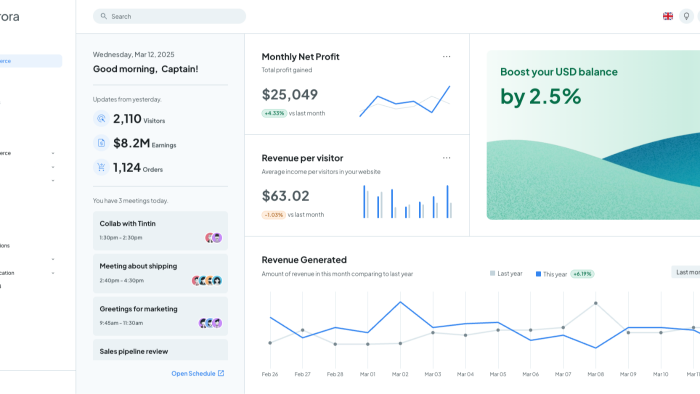The height and width of the screenshot is (394, 700).
Task: Open the Meeting about shipping card
Action: [x=160, y=274]
